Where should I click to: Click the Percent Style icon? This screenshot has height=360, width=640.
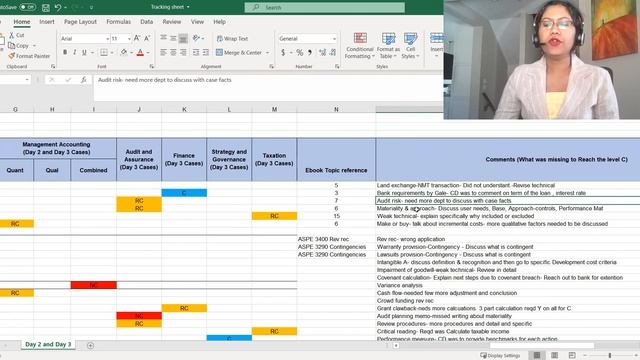(300, 53)
